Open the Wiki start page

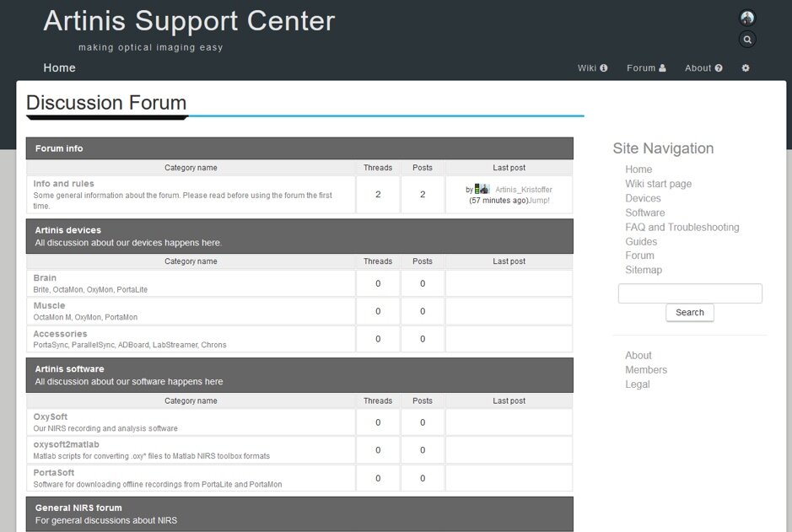coord(659,183)
